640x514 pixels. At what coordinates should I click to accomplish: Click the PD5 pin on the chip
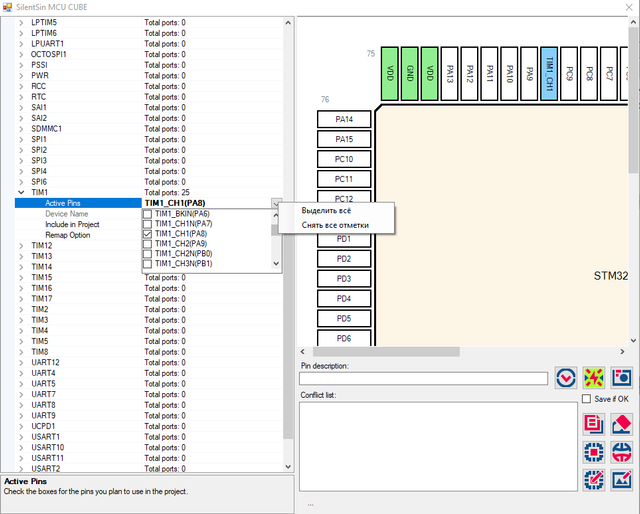[344, 318]
